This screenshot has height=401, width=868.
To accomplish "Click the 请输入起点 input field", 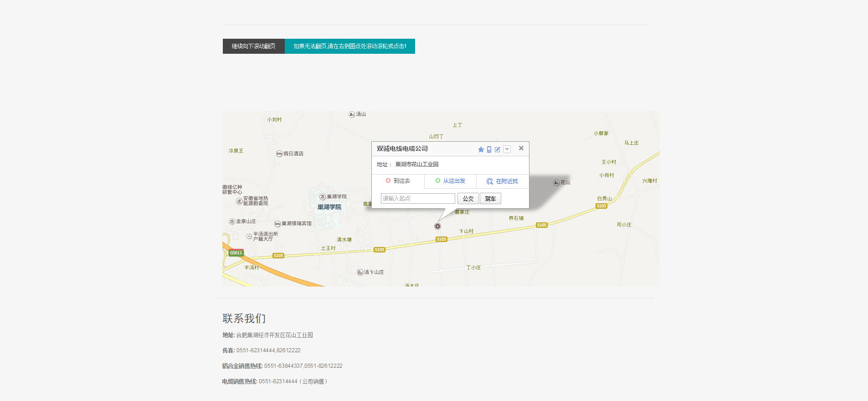I will [418, 198].
